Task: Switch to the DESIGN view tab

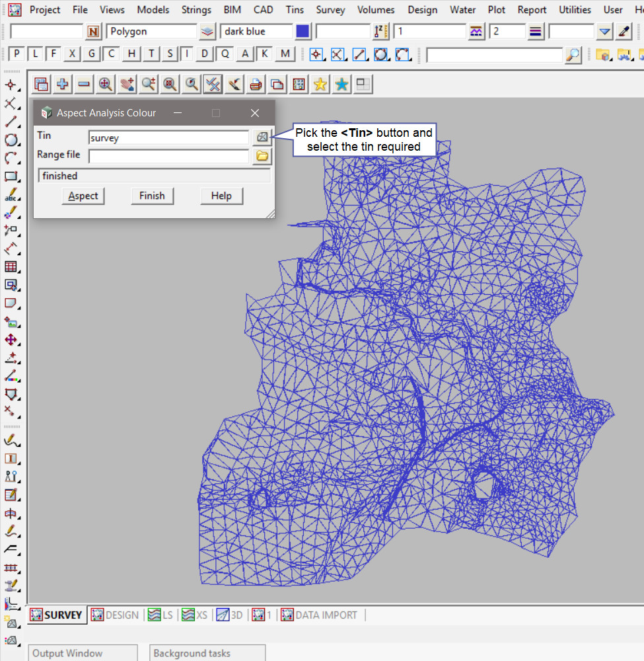Action: click(x=116, y=615)
